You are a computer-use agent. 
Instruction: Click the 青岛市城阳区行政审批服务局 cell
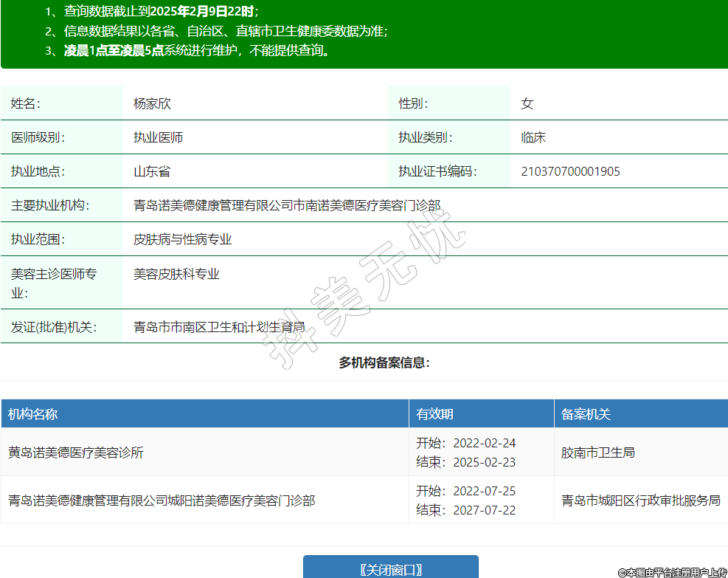pyautogui.click(x=640, y=500)
